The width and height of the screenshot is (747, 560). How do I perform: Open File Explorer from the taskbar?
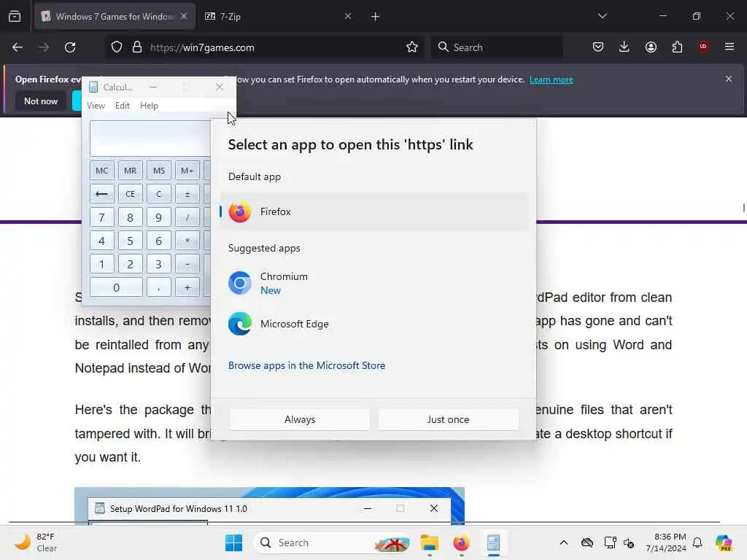click(x=429, y=542)
